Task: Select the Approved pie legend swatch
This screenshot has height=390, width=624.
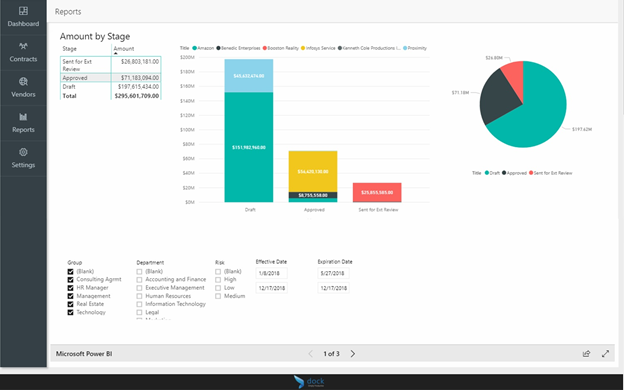Action: point(504,173)
